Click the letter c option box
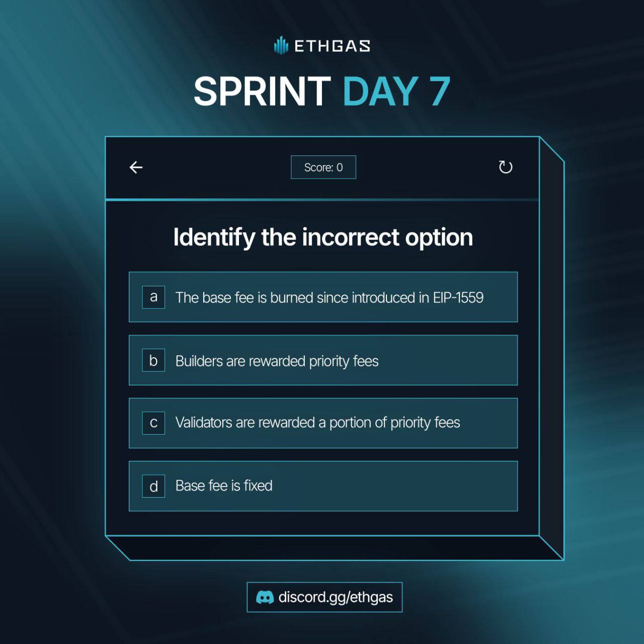The width and height of the screenshot is (644, 644). click(153, 423)
